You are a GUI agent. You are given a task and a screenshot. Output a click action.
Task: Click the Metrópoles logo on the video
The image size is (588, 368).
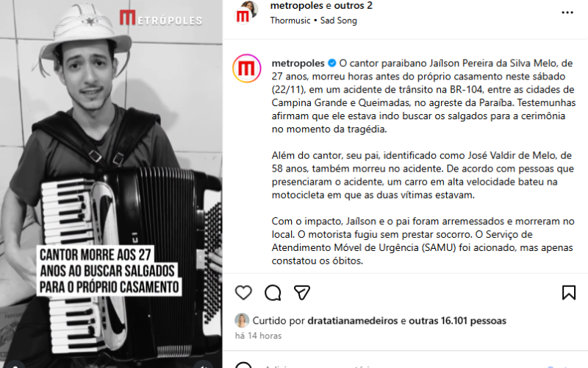161,18
